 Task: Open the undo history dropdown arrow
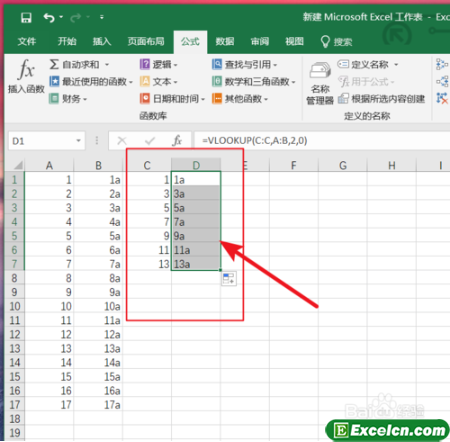[x=61, y=17]
